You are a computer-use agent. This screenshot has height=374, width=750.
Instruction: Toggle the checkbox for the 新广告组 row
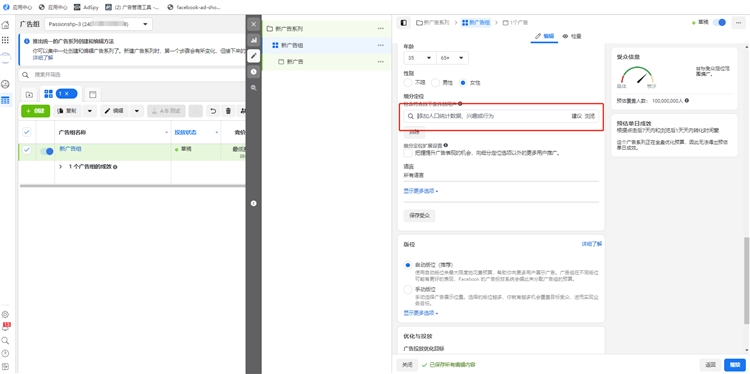(27, 150)
